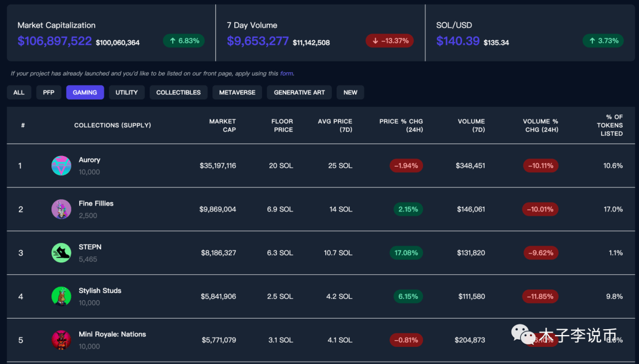Click STEPN's 17.08% price change badge

pyautogui.click(x=408, y=253)
